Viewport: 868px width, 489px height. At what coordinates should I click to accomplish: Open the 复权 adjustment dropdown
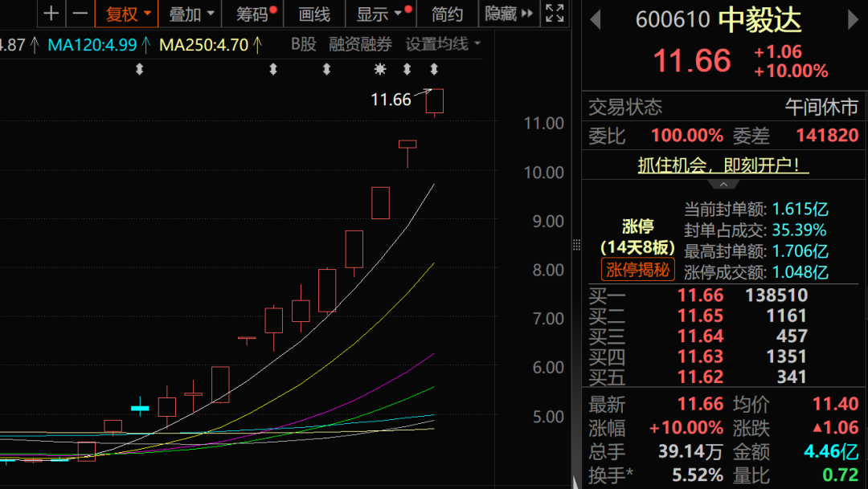point(127,14)
